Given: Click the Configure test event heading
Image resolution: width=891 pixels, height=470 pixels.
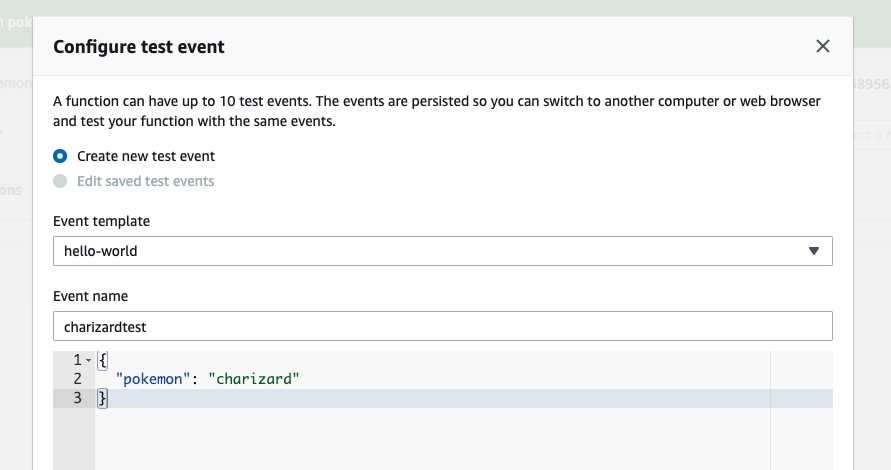Looking at the screenshot, I should 139,47.
